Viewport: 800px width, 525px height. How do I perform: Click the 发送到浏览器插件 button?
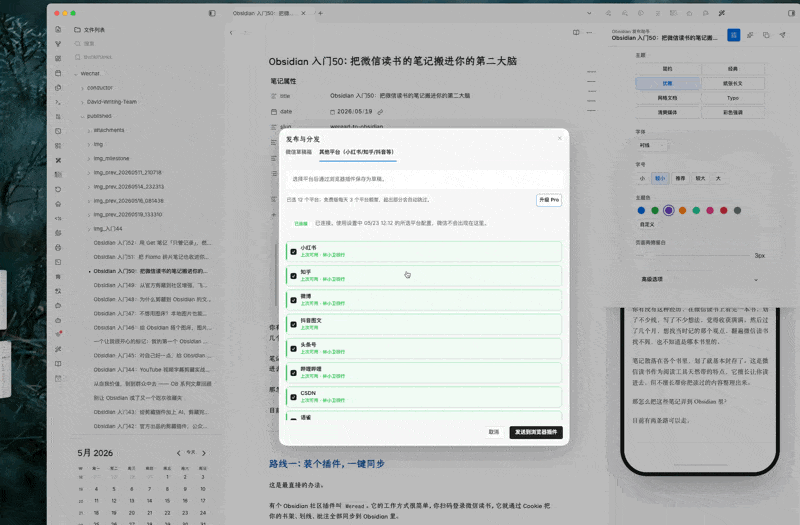[536, 432]
